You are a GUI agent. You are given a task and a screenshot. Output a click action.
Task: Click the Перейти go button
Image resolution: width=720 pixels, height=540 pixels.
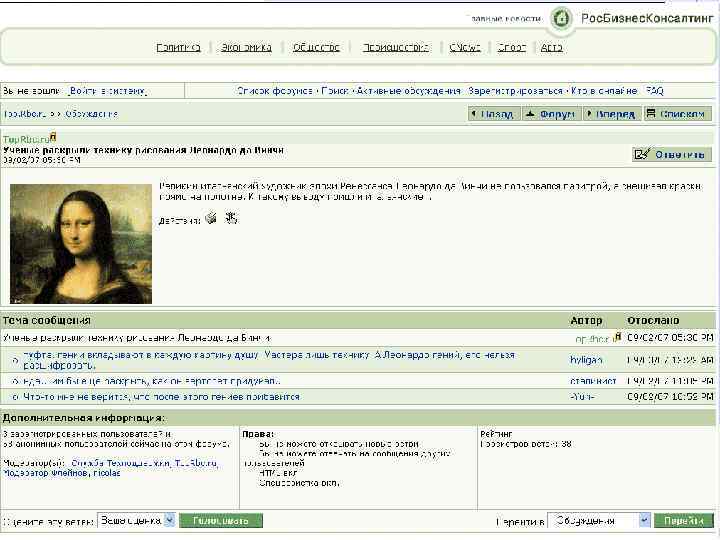point(684,521)
